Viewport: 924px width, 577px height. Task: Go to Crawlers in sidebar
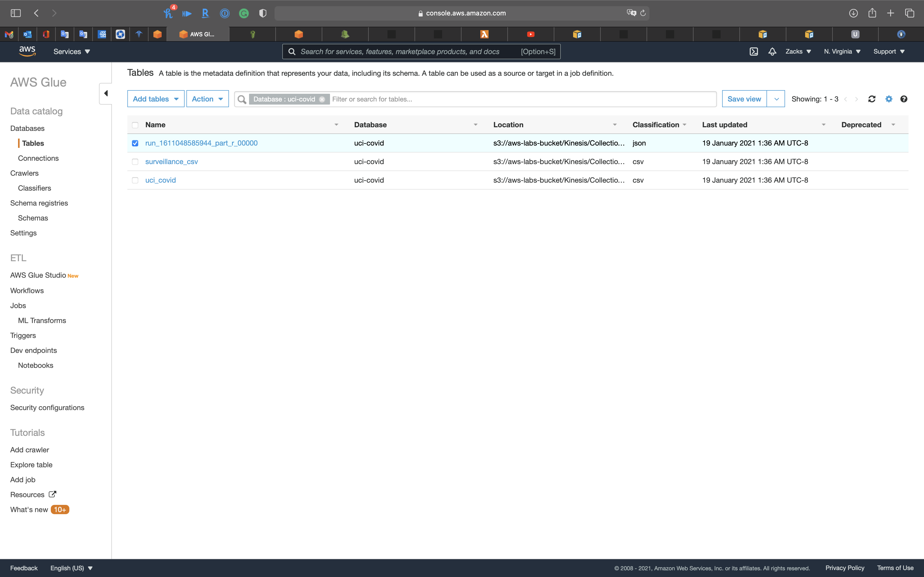pyautogui.click(x=24, y=173)
